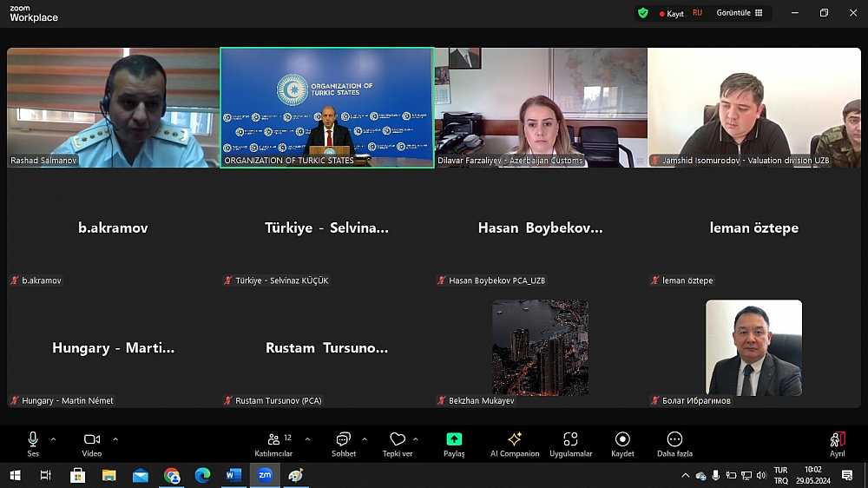Toggle camera with the Video button
This screenshot has width=868, height=488.
92,444
